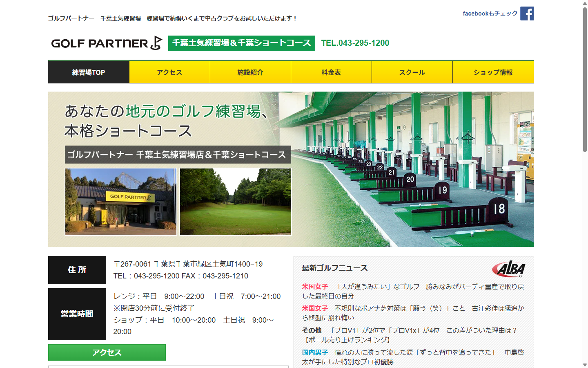Open the アクセス navigation tab
This screenshot has height=368, width=588.
169,72
